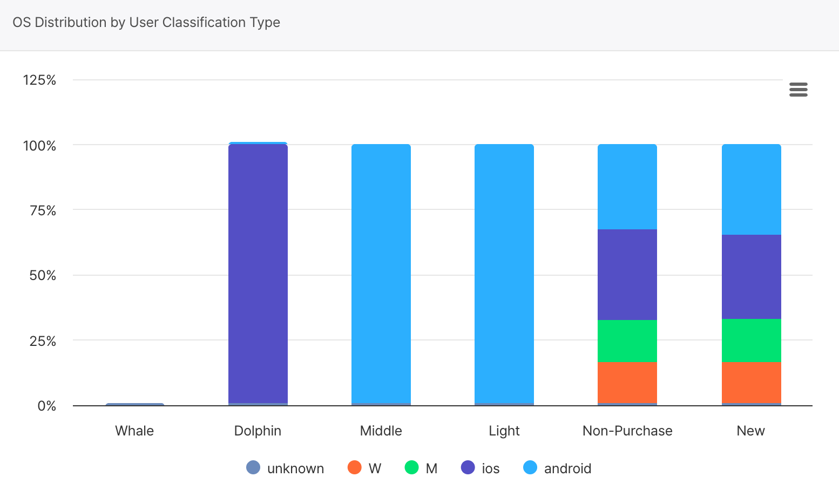Toggle the M series legend marker
Image resolution: width=839 pixels, height=504 pixels.
point(411,468)
